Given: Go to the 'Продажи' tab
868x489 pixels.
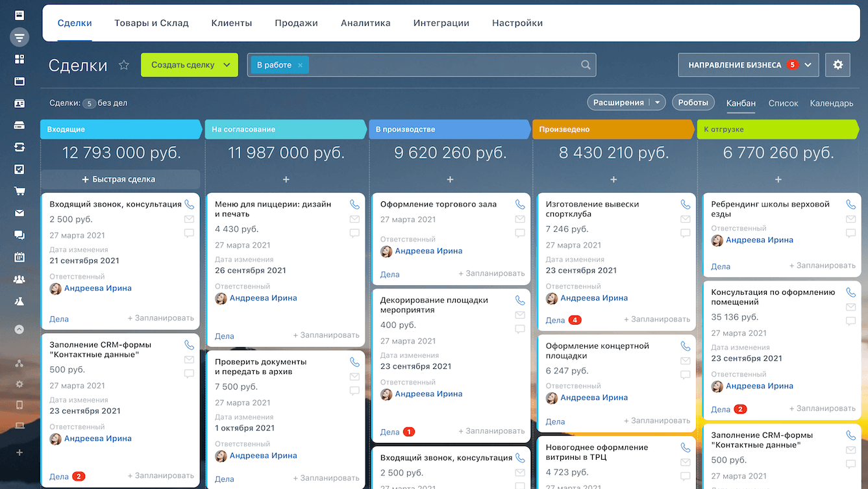Looking at the screenshot, I should pos(296,23).
